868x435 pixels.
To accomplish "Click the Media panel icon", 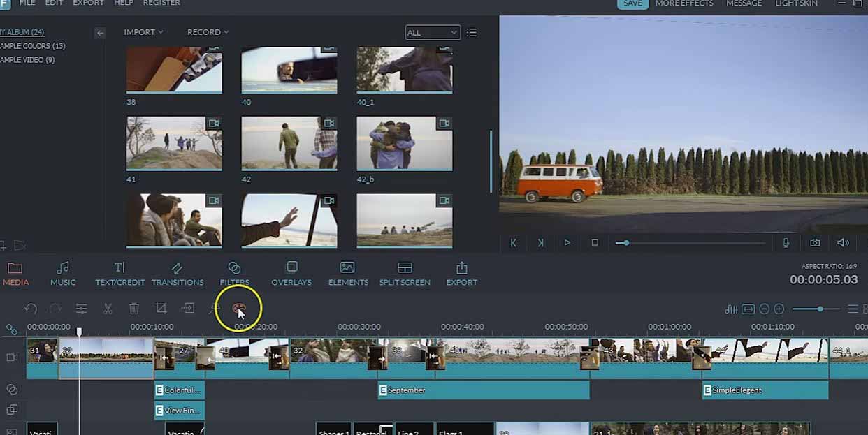I will click(x=16, y=272).
